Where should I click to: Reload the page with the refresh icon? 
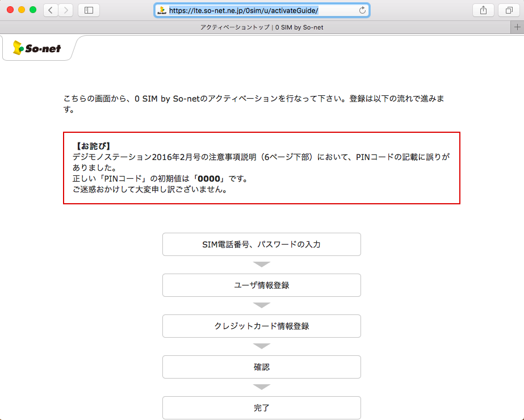click(362, 10)
